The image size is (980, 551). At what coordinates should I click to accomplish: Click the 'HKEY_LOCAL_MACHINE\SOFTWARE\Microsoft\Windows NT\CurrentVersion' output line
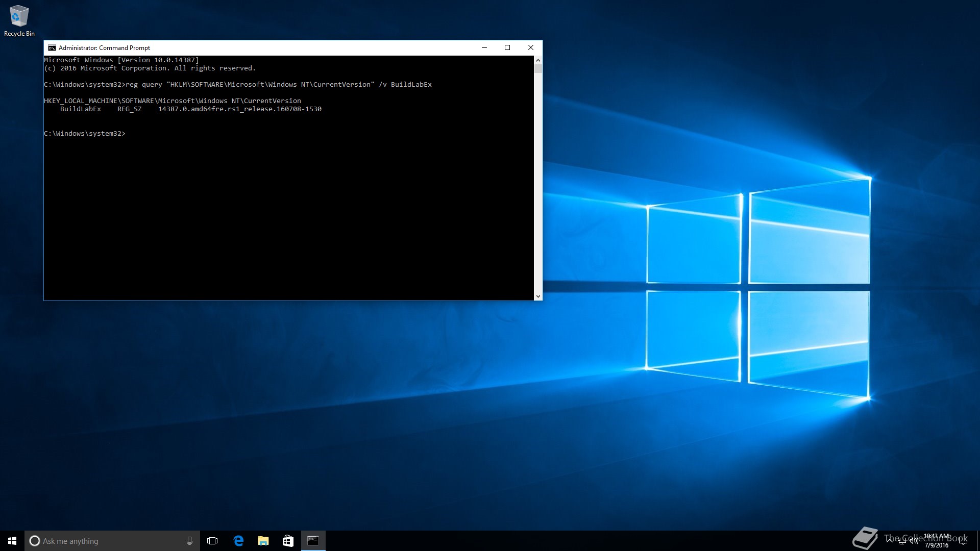[x=173, y=101]
